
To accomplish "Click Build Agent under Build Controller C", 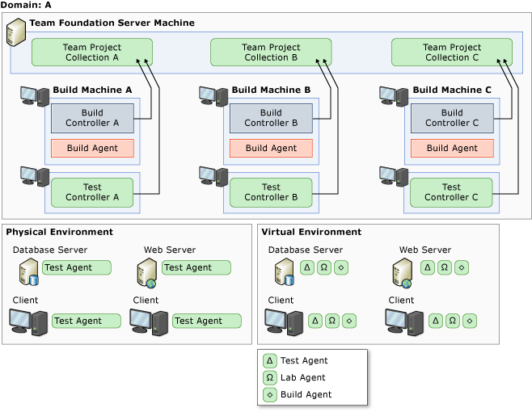I will tap(452, 148).
